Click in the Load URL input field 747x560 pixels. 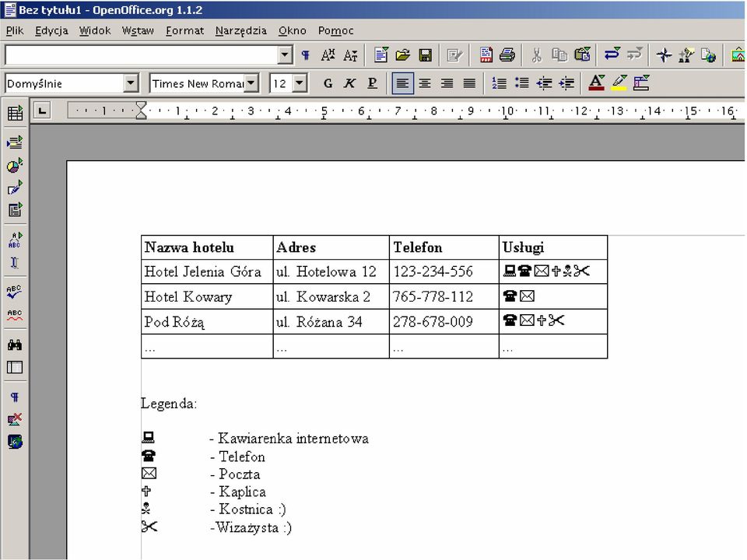coord(142,54)
